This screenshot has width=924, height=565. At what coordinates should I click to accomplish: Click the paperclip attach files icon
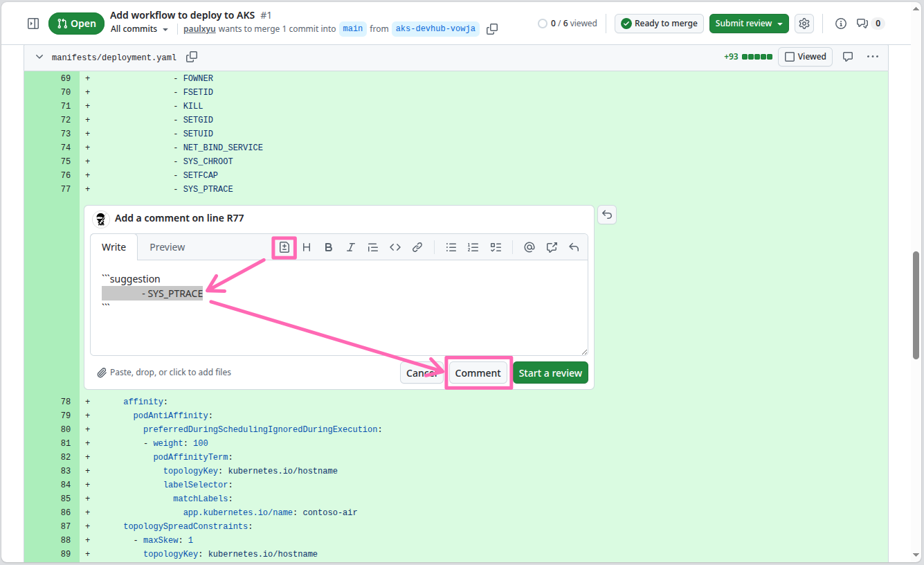point(102,373)
